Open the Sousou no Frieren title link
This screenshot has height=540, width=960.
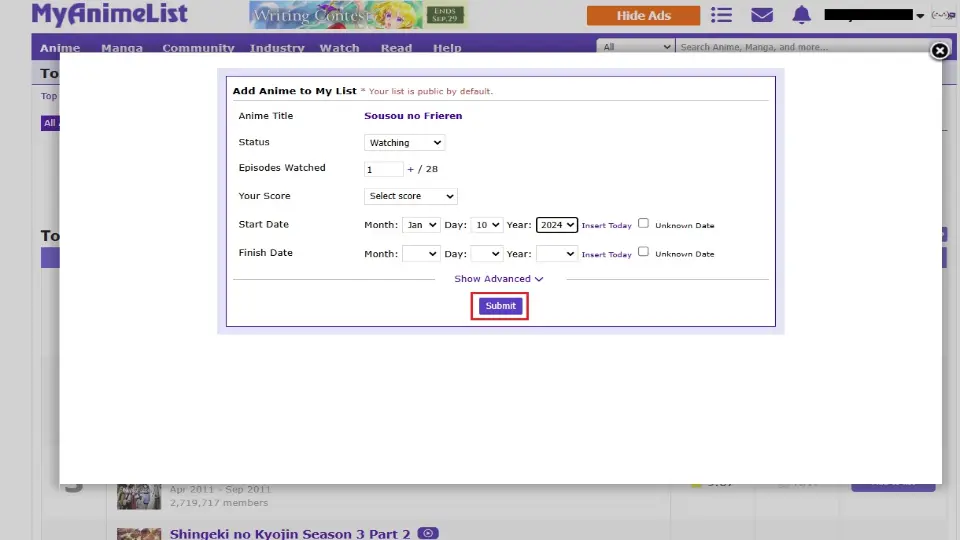413,116
